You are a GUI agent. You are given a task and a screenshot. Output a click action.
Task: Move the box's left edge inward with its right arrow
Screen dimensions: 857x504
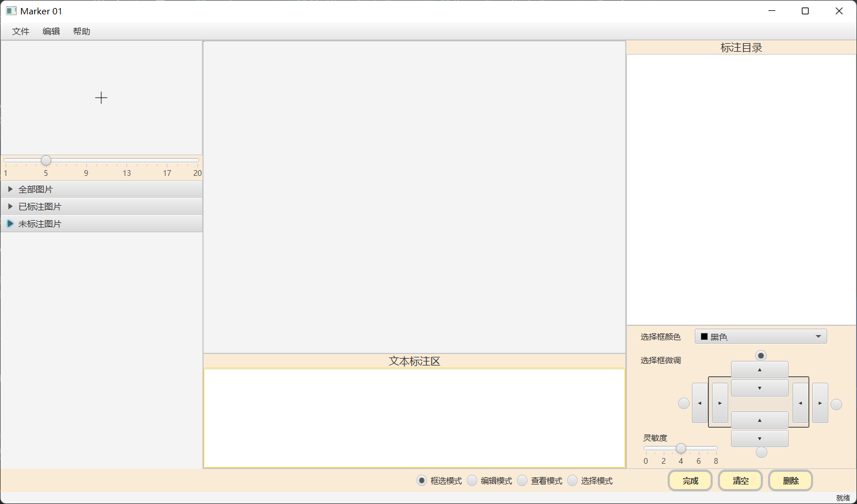[720, 403]
